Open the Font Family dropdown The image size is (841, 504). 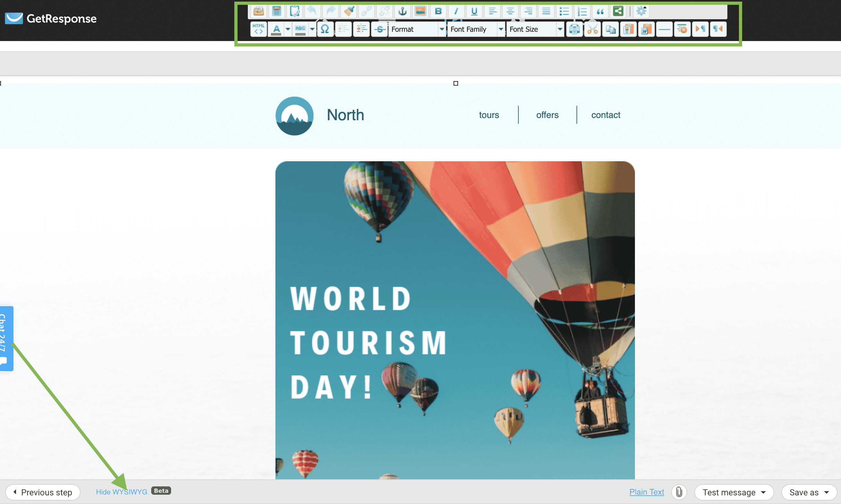click(500, 29)
